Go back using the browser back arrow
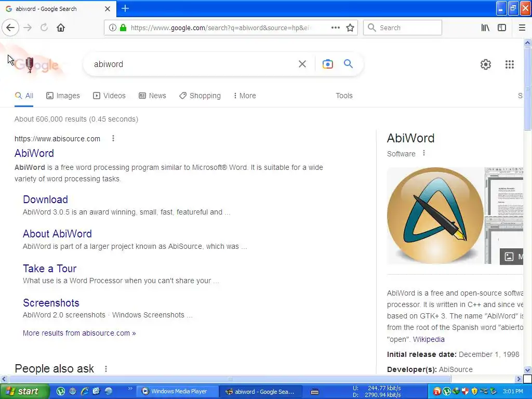 click(10, 28)
